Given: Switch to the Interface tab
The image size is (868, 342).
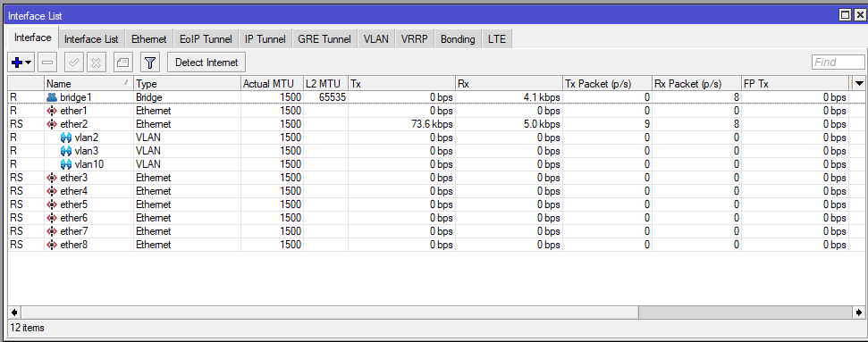Looking at the screenshot, I should click(33, 38).
